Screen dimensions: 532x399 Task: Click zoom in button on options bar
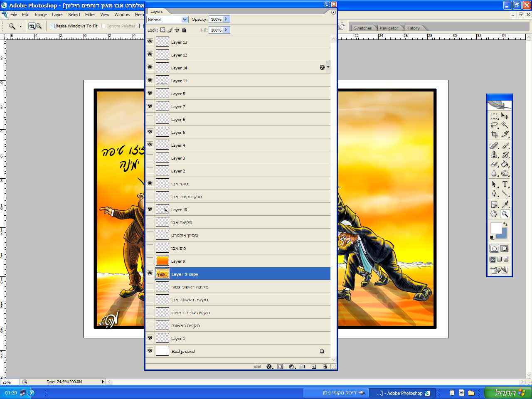click(32, 26)
